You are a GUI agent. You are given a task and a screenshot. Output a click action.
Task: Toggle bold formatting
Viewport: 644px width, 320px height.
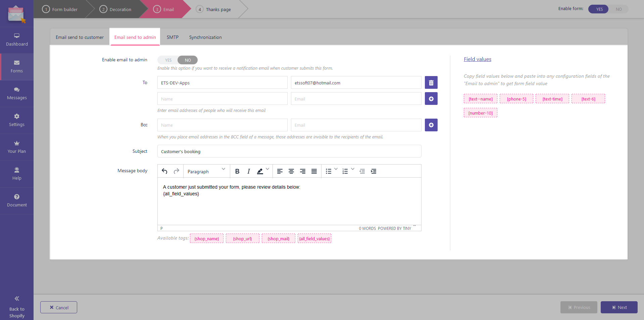(x=237, y=171)
